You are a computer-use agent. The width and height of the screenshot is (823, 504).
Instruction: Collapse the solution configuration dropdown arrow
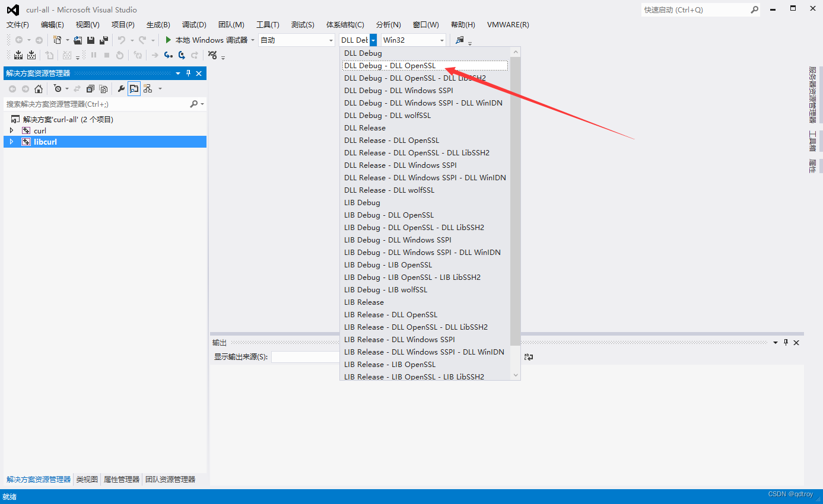[373, 40]
